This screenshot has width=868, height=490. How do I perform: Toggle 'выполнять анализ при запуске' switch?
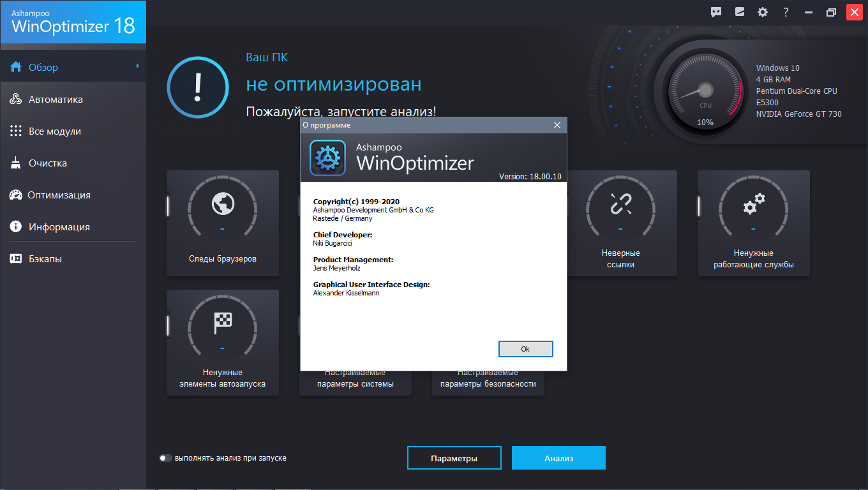(166, 458)
